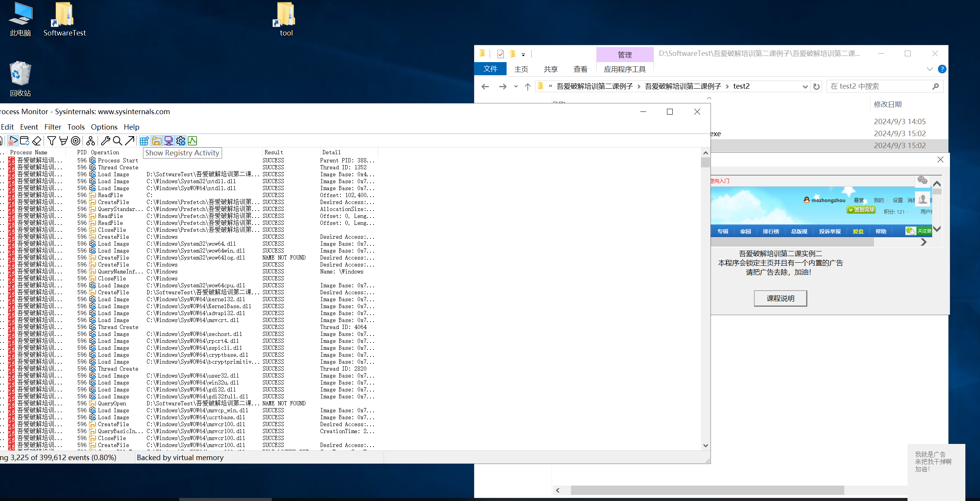Click the 在 test2 中搜索 search field

[885, 86]
